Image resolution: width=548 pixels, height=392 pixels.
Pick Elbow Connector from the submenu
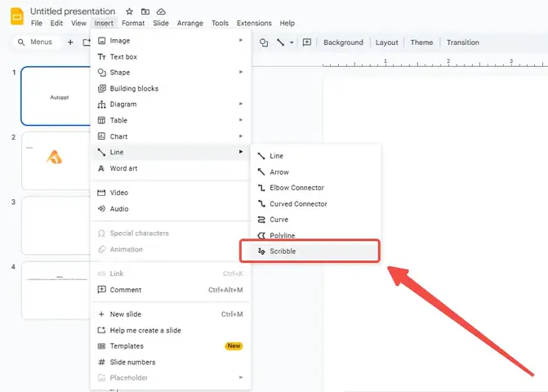[315, 188]
